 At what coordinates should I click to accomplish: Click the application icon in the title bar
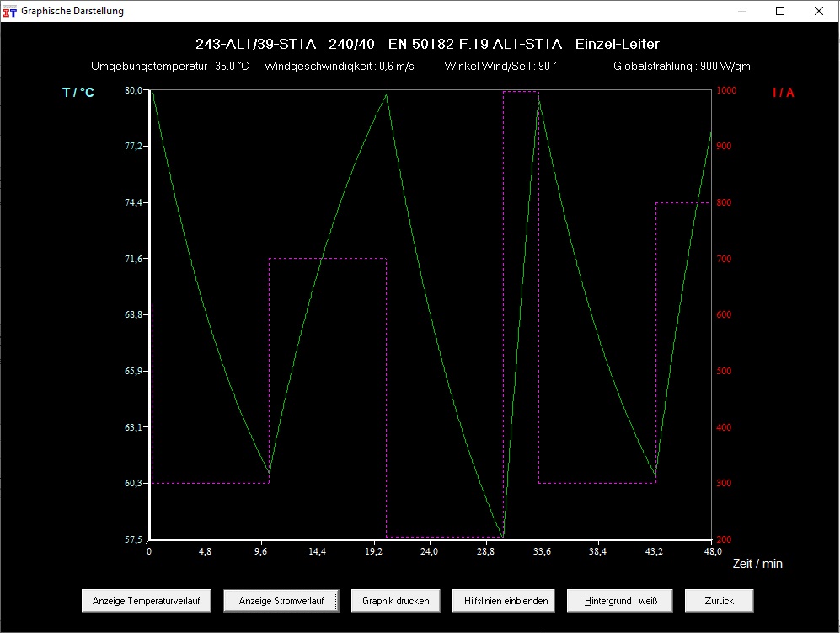pyautogui.click(x=12, y=11)
